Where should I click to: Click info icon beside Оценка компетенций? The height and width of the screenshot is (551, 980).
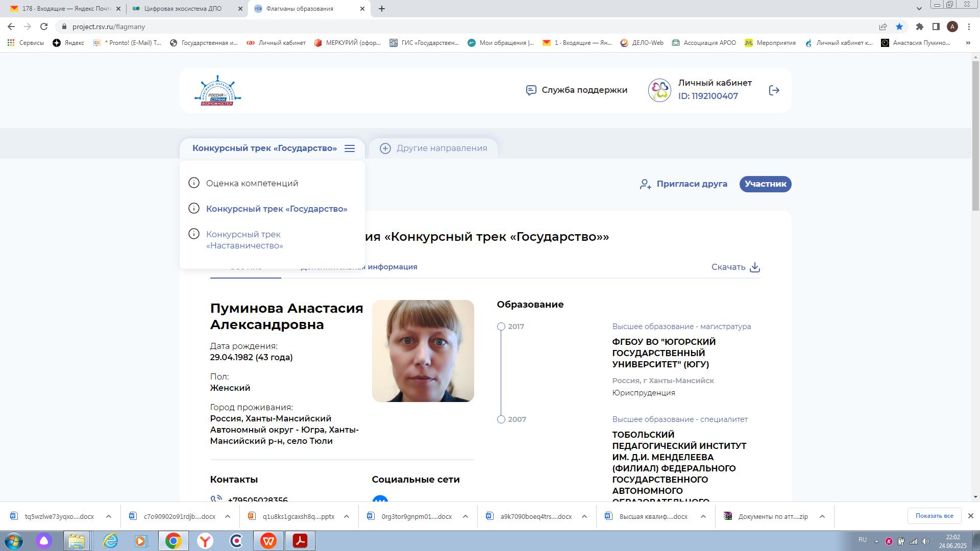(194, 183)
